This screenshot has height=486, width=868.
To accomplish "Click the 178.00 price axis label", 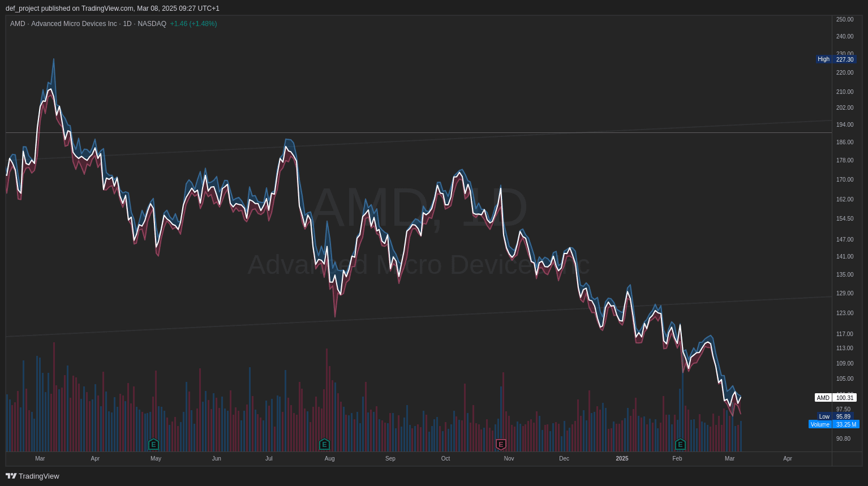I will click(845, 160).
